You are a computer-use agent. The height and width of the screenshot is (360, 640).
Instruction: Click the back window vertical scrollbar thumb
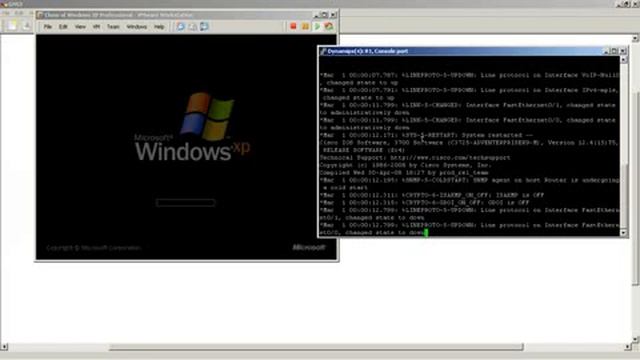coord(636,188)
